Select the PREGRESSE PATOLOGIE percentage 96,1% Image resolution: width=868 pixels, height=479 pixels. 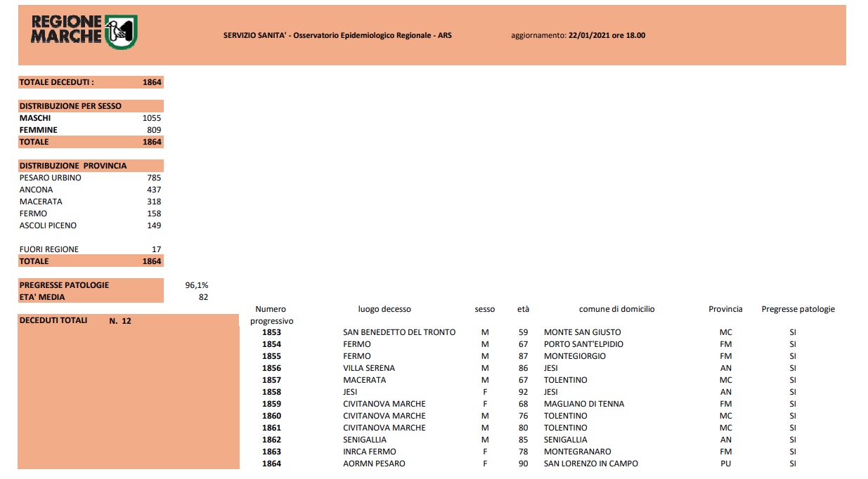click(x=197, y=285)
